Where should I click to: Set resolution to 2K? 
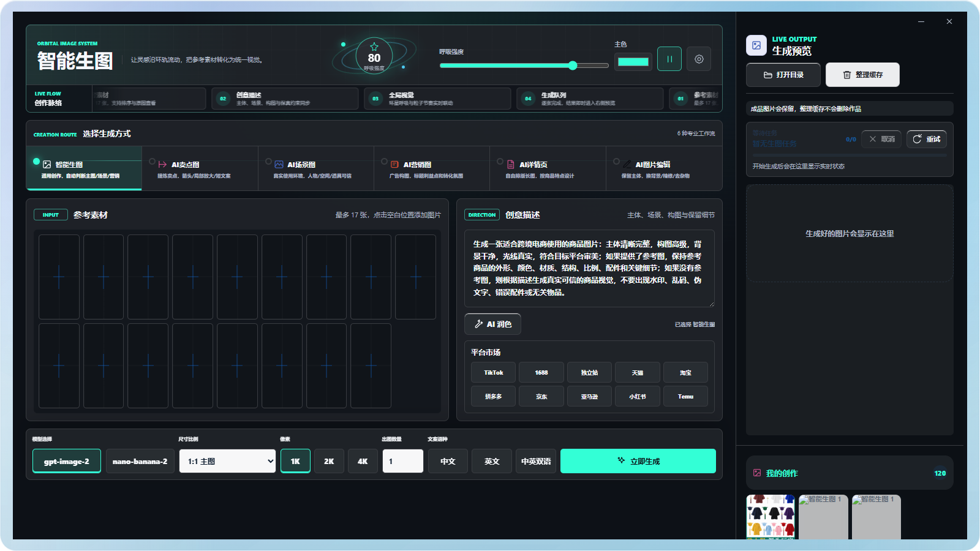pos(329,461)
